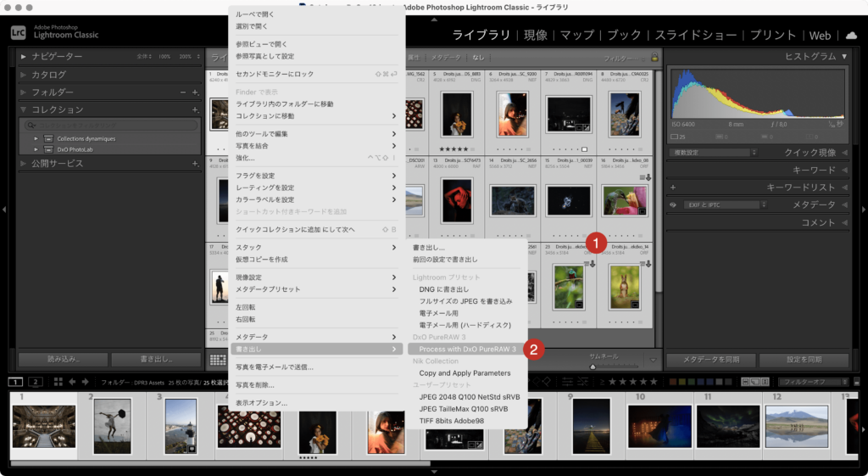The image size is (868, 476).
Task: Click grid view vertical scrollbar
Action: pyautogui.click(x=659, y=183)
